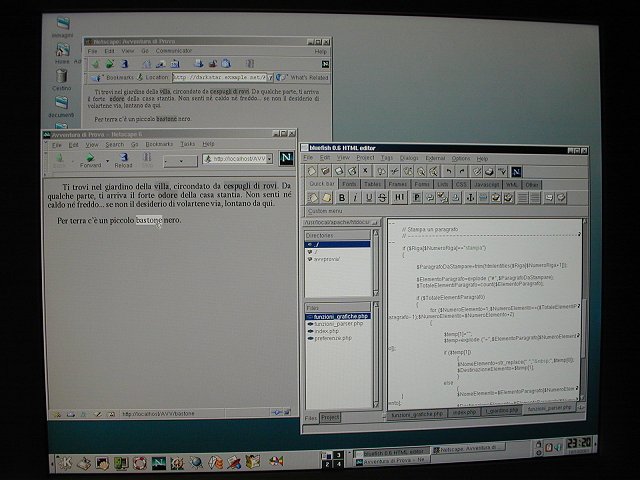
Task: Open the directory path dropdown in bluefish
Action: point(375,222)
